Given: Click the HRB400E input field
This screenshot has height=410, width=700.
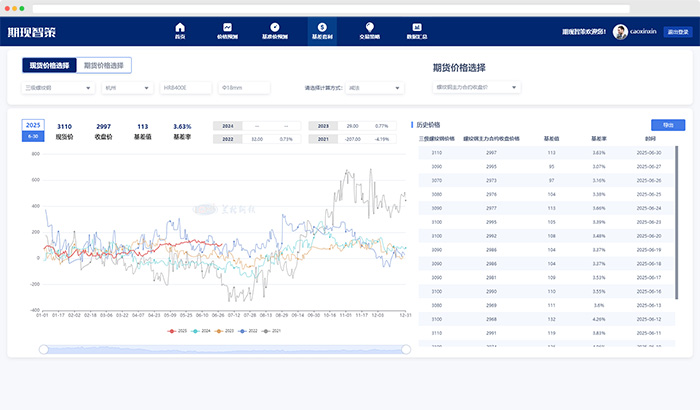Looking at the screenshot, I should 185,88.
